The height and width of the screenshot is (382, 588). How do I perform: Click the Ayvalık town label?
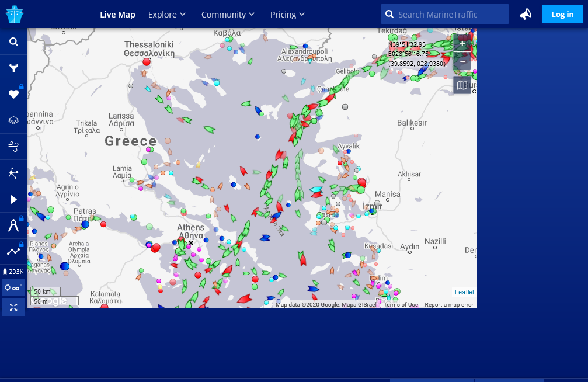coord(349,146)
